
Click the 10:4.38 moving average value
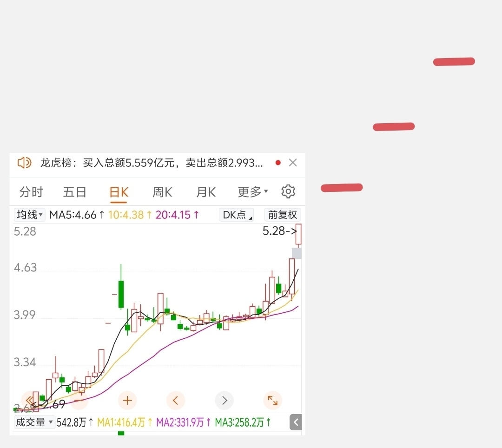(130, 215)
